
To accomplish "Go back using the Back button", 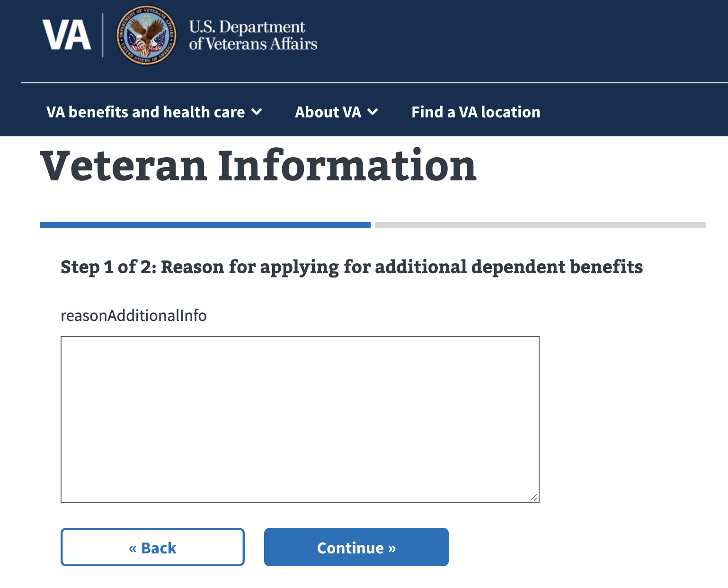I will [x=152, y=547].
